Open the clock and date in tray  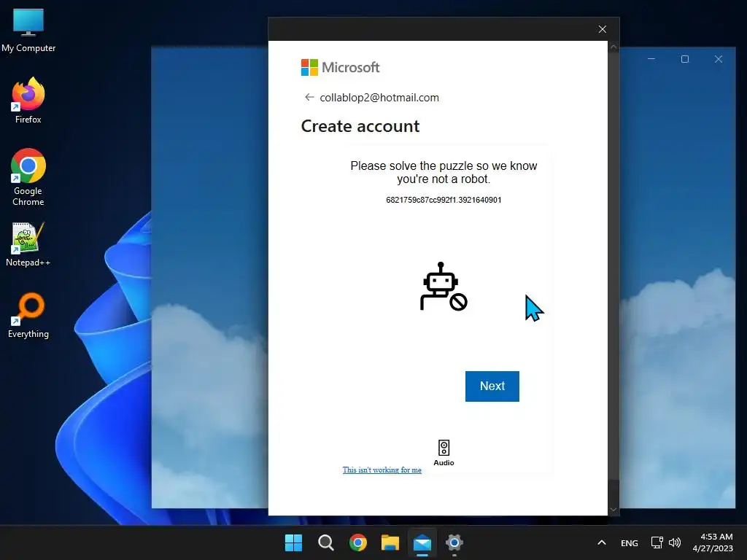point(713,542)
